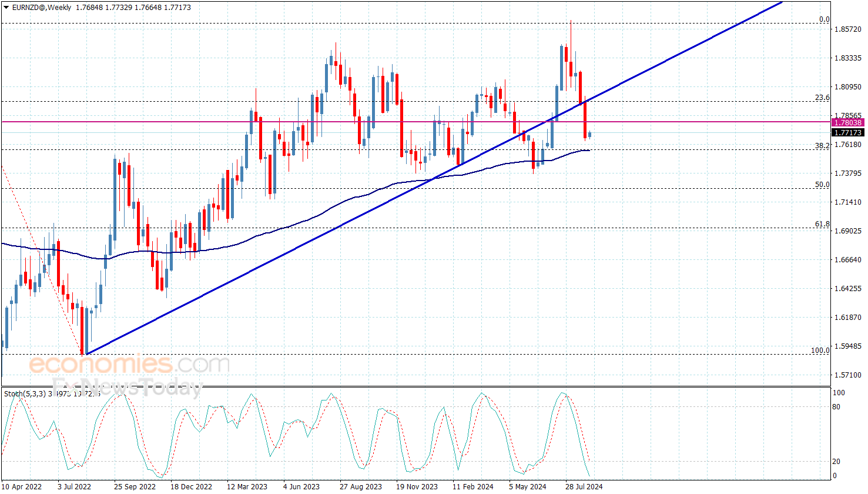Click the 1.71410 price axis value

pyautogui.click(x=848, y=202)
